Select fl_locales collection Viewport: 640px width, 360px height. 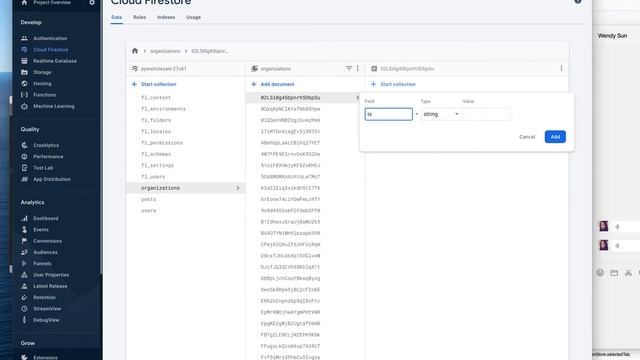(x=156, y=132)
